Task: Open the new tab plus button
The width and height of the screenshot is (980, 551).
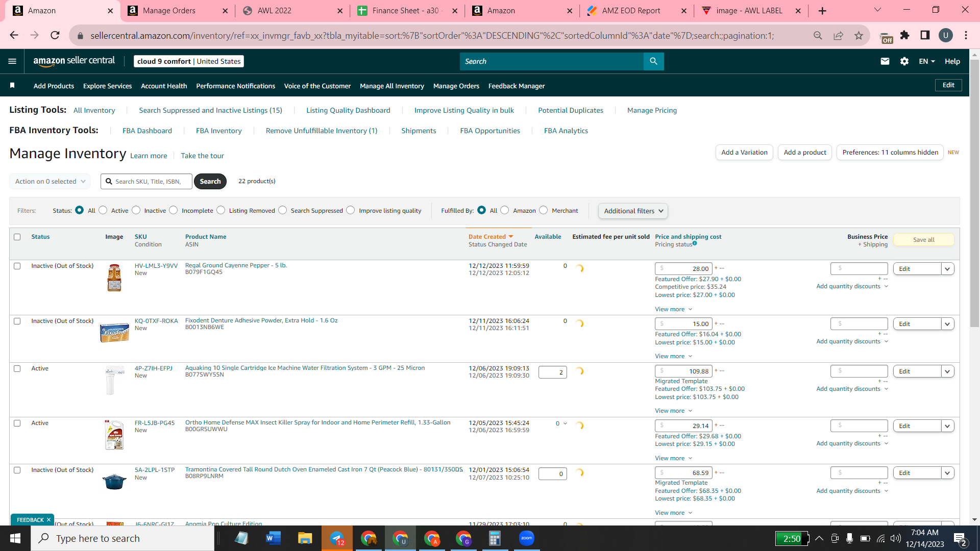Action: pos(822,11)
